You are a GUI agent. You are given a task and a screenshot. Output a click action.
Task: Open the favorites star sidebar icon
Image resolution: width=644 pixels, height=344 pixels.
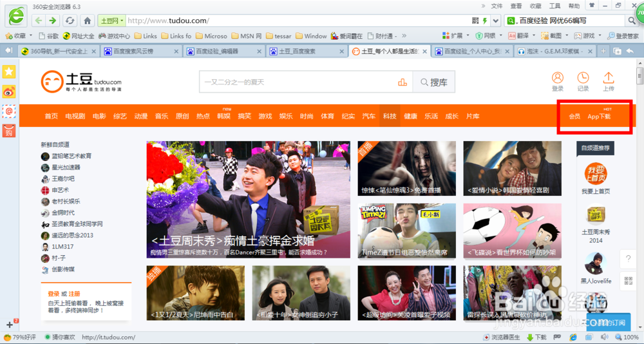[x=8, y=72]
